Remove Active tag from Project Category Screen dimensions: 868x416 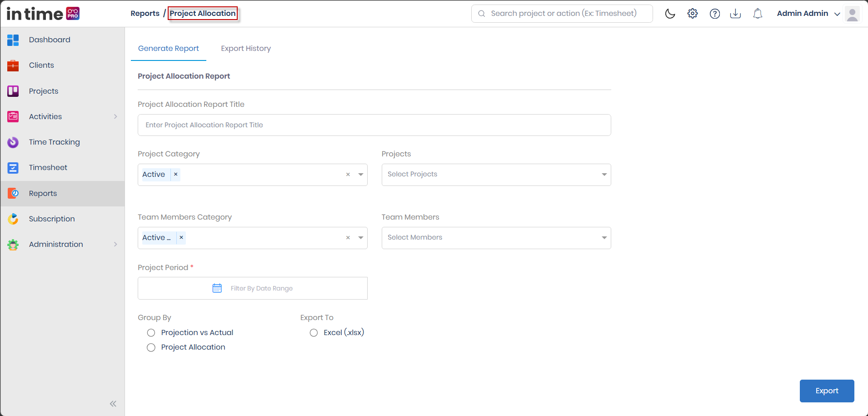[175, 175]
